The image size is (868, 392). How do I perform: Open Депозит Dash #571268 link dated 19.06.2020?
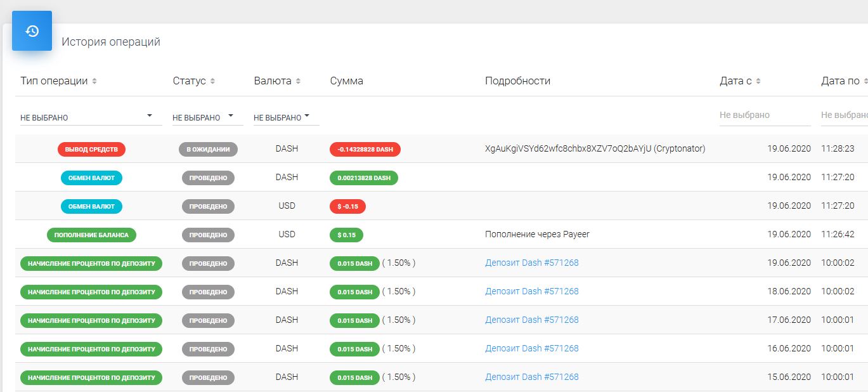point(531,263)
